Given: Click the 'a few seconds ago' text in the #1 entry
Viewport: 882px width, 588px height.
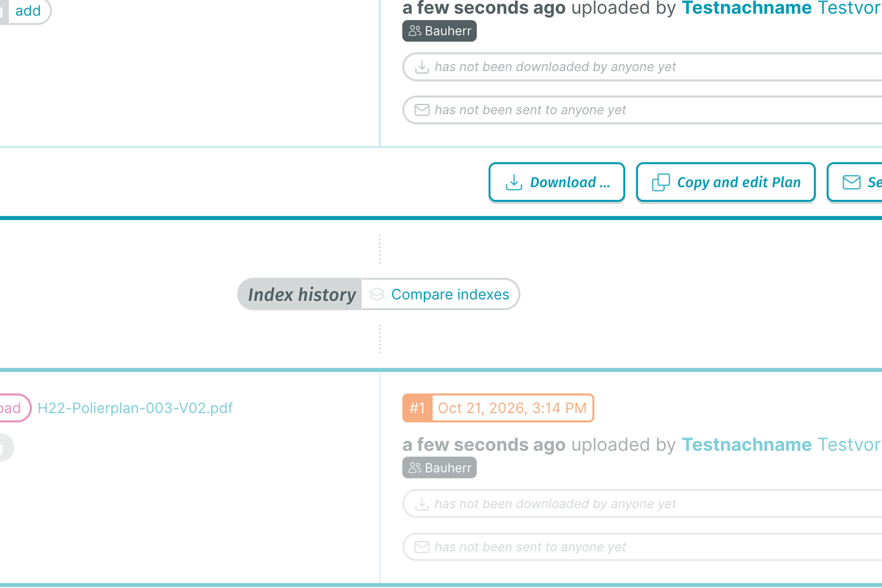Looking at the screenshot, I should point(484,445).
